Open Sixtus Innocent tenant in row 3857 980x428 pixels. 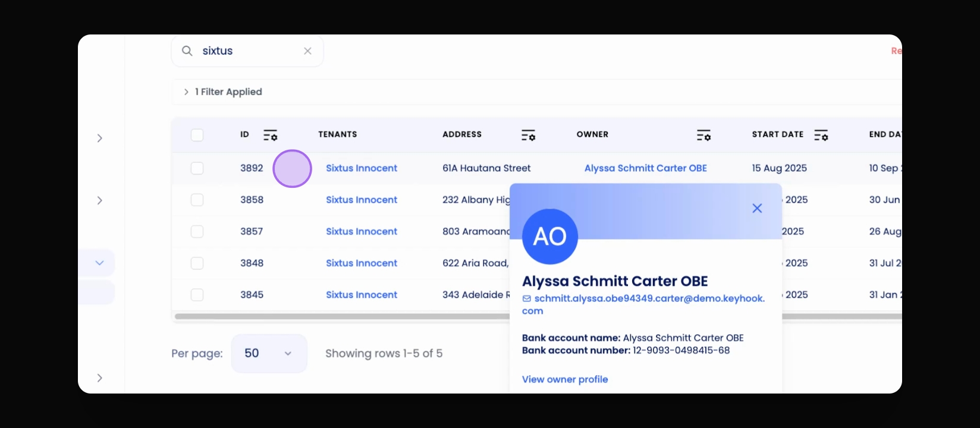pos(362,231)
